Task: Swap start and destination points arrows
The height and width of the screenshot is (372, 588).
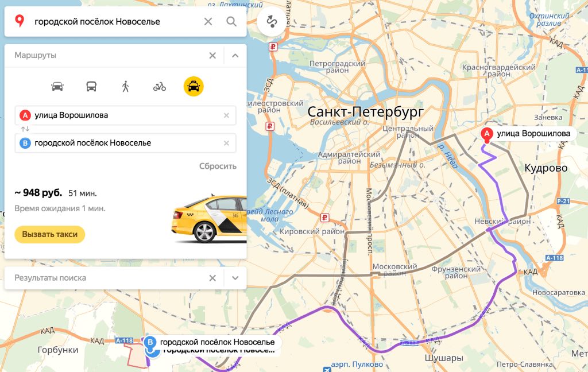Action: pos(25,129)
